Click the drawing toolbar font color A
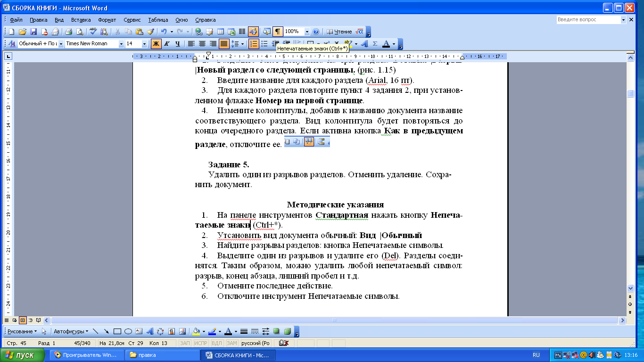This screenshot has width=644, height=362. click(228, 331)
